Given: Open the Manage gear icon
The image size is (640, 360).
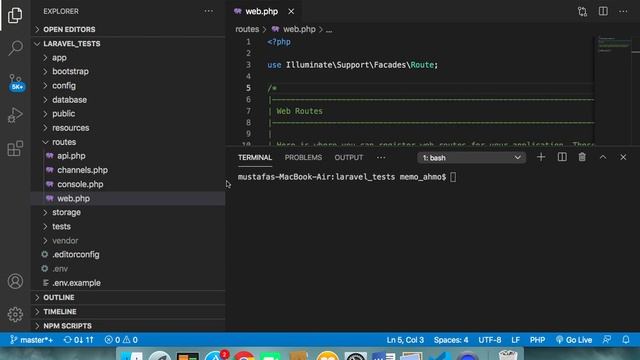Looking at the screenshot, I should pyautogui.click(x=15, y=314).
